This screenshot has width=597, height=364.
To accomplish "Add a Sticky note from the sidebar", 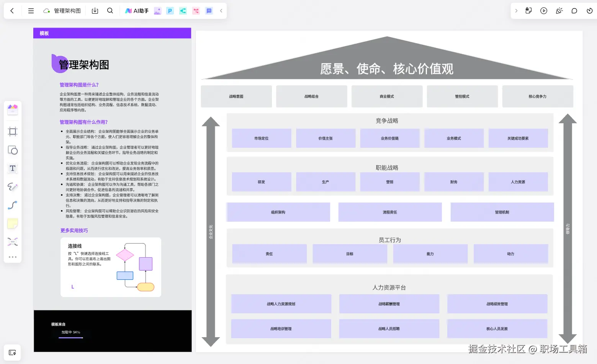I will pyautogui.click(x=13, y=224).
